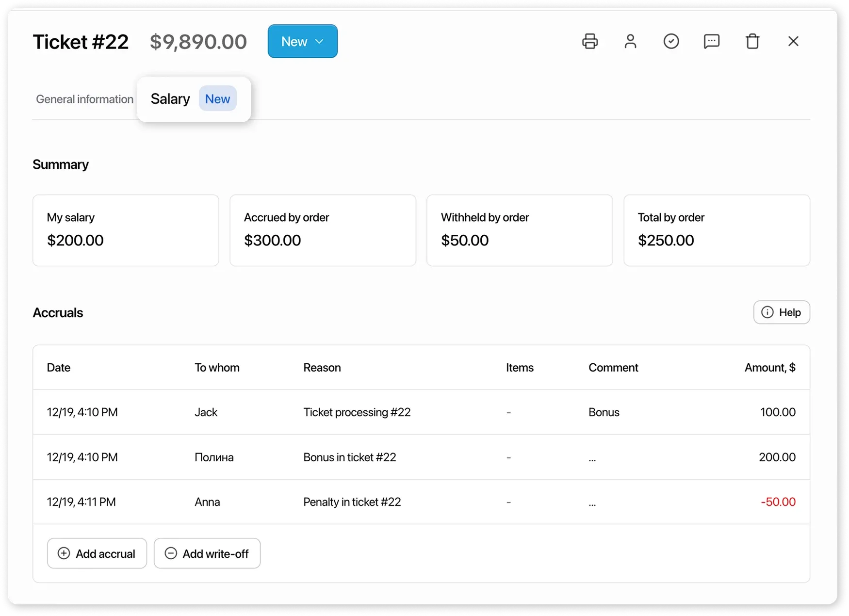Open the comments chat icon
Image resolution: width=849 pixels, height=616 pixels.
[712, 41]
